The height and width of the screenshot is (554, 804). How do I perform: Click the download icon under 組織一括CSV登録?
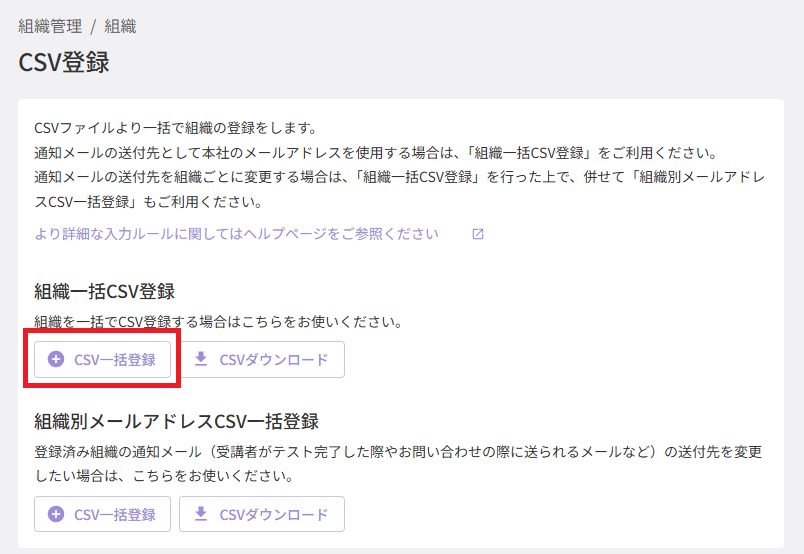click(x=201, y=359)
